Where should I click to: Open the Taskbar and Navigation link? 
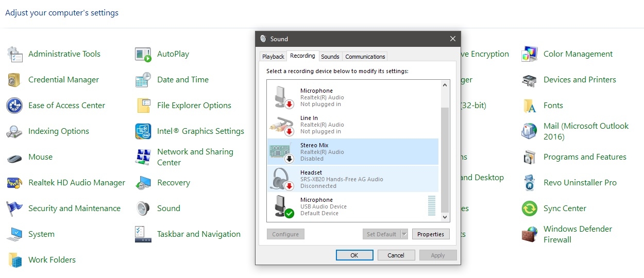[x=199, y=234]
